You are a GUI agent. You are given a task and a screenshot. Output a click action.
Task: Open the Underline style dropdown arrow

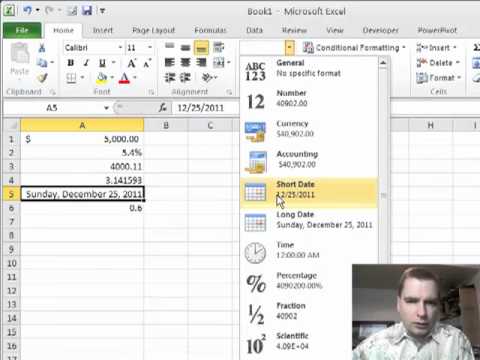coord(114,63)
